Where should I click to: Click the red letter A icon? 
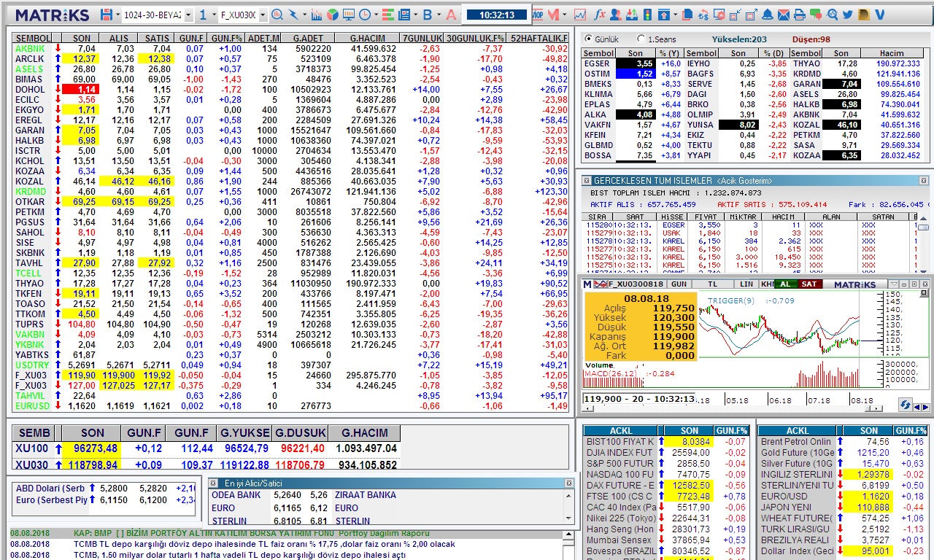[451, 15]
